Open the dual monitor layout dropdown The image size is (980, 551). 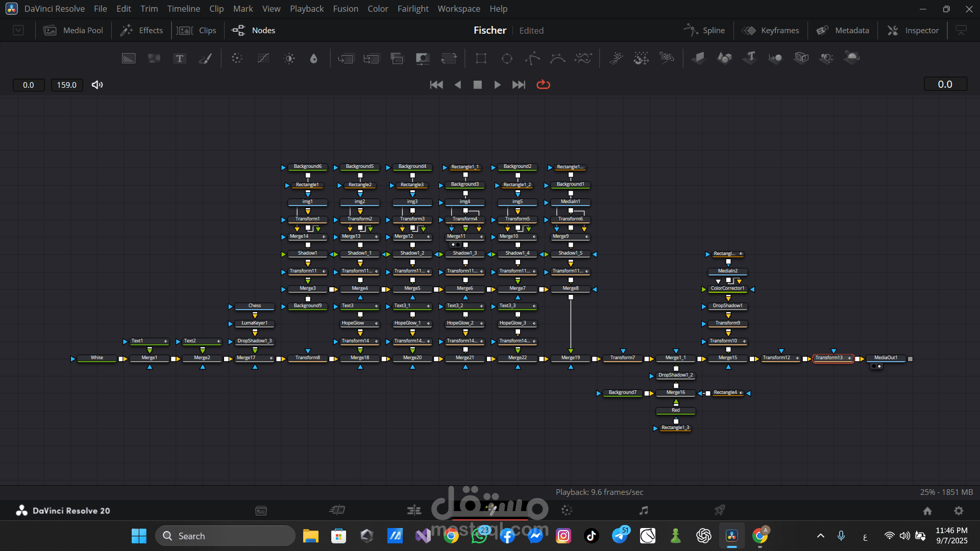[x=961, y=31]
